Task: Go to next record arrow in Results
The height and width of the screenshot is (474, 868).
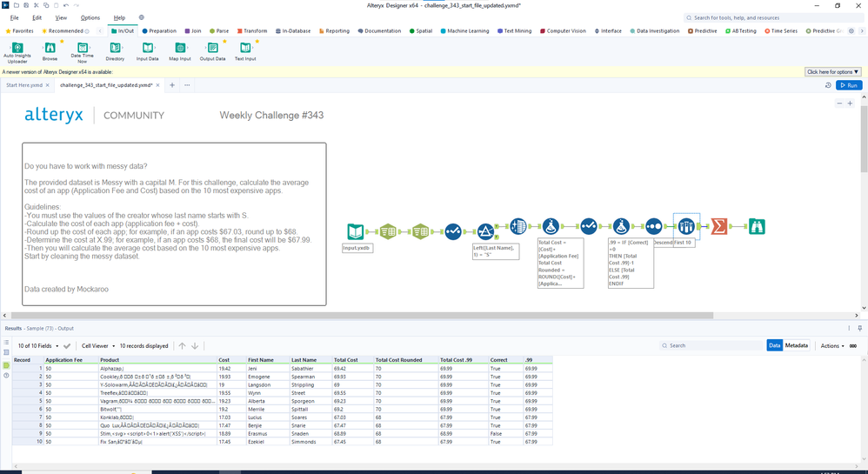Action: [195, 346]
